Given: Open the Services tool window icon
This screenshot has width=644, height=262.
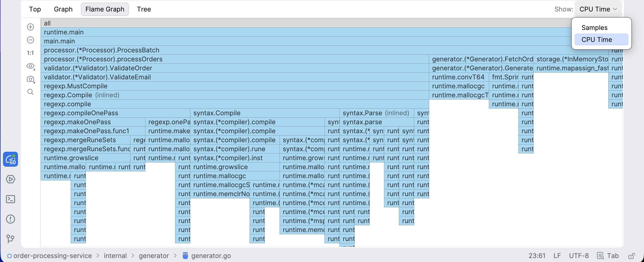Looking at the screenshot, I should (x=10, y=179).
